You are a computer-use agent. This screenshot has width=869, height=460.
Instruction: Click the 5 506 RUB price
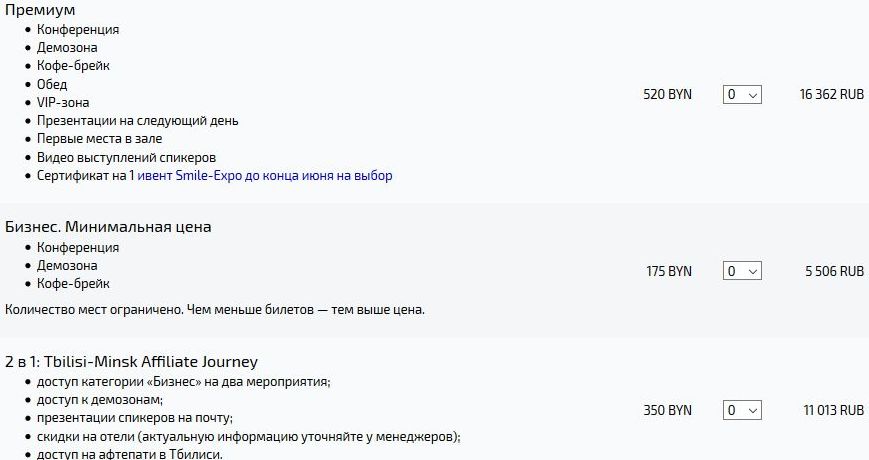(x=835, y=271)
